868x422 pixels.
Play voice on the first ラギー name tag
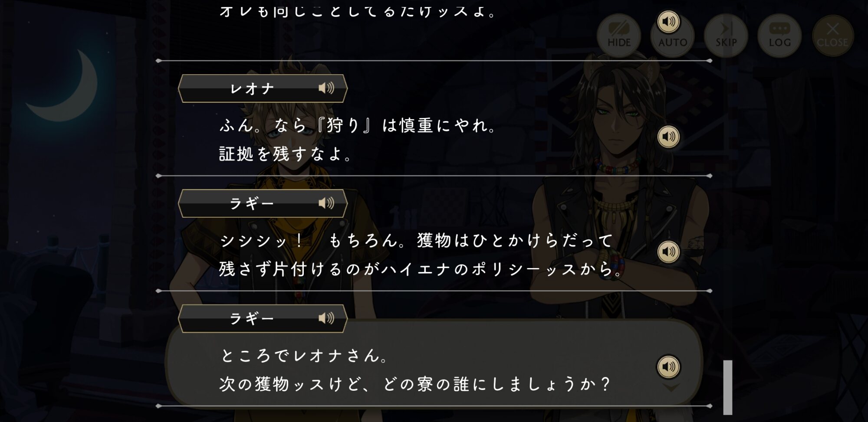click(x=326, y=203)
